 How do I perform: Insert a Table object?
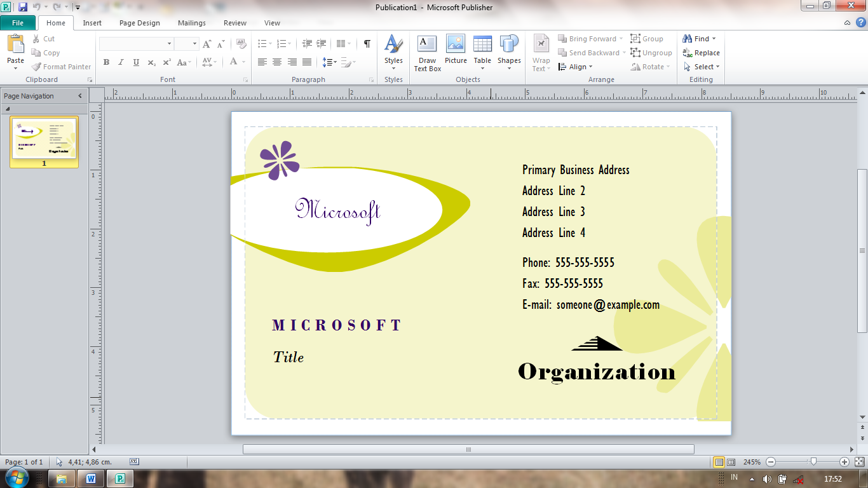coord(482,53)
